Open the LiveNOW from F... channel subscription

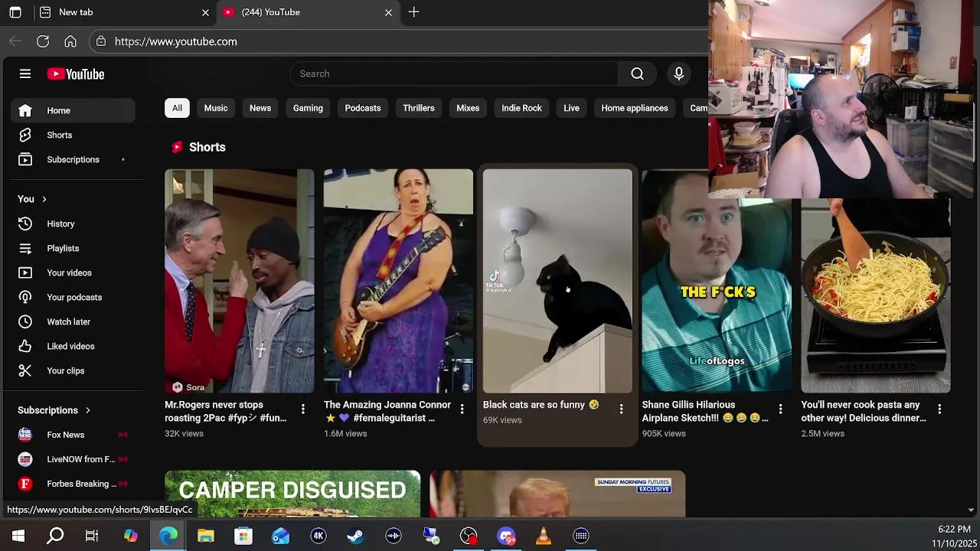pyautogui.click(x=73, y=459)
